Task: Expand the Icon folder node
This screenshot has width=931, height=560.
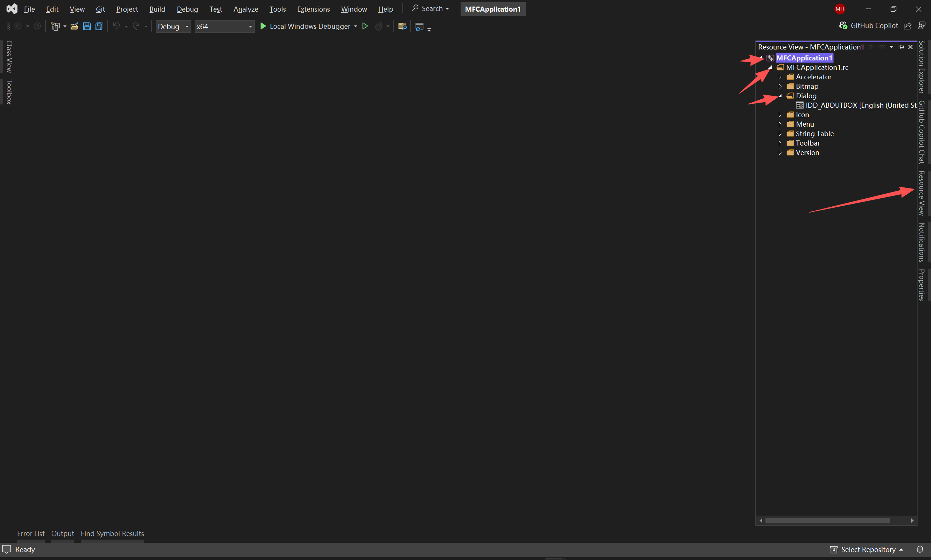Action: click(780, 115)
